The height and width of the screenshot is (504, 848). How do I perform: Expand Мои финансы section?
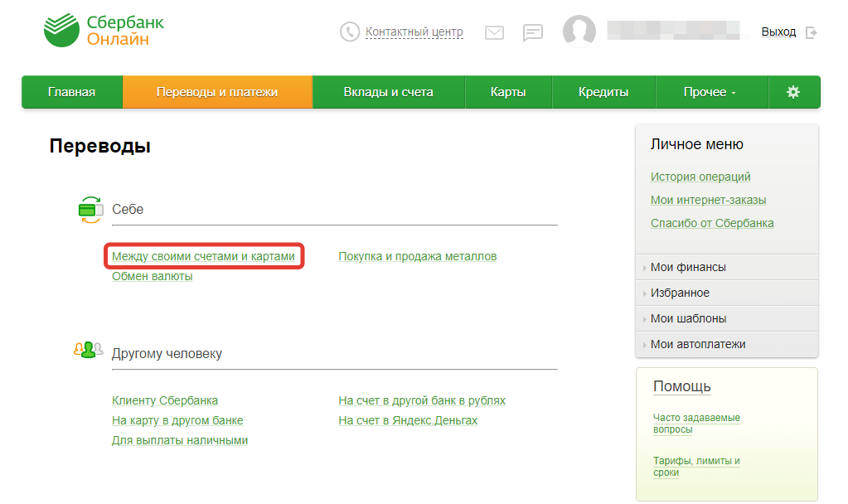(x=688, y=267)
